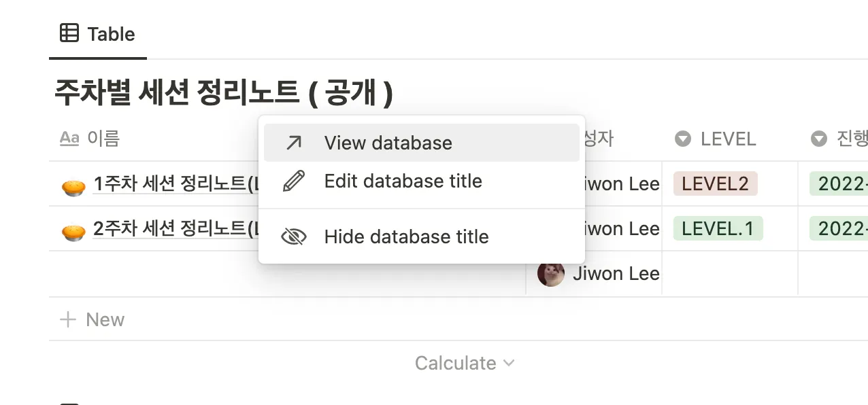Click the pie emoji icon of 1주차 page

[x=73, y=186]
